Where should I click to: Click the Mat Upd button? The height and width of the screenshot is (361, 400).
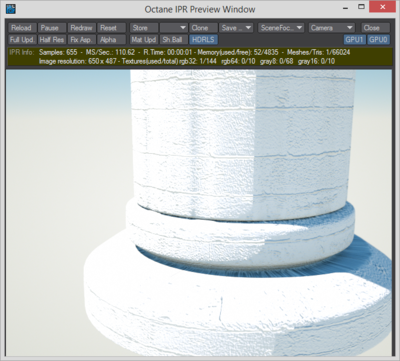pos(144,40)
